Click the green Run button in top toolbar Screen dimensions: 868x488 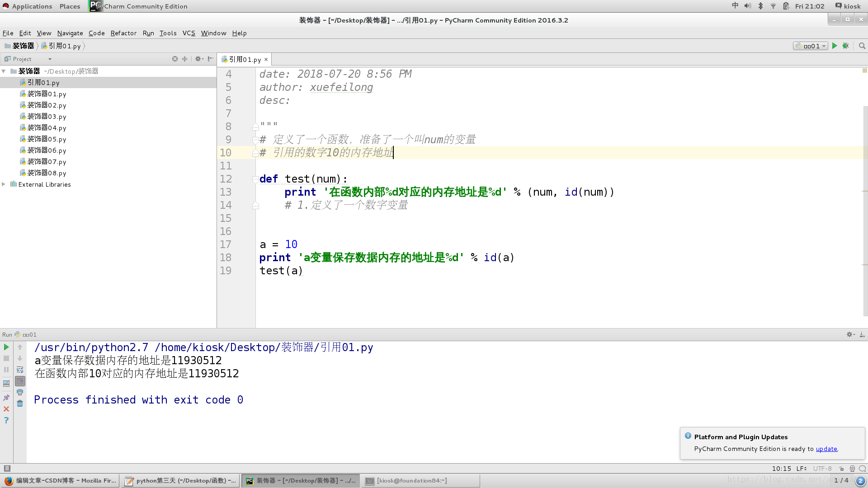coord(835,46)
